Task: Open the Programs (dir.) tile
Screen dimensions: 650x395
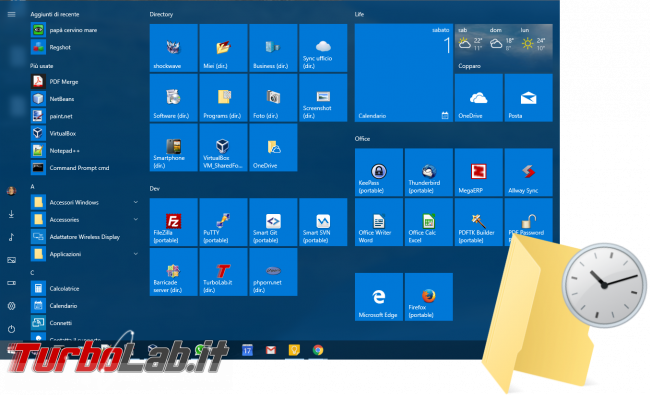Action: pyautogui.click(x=223, y=98)
